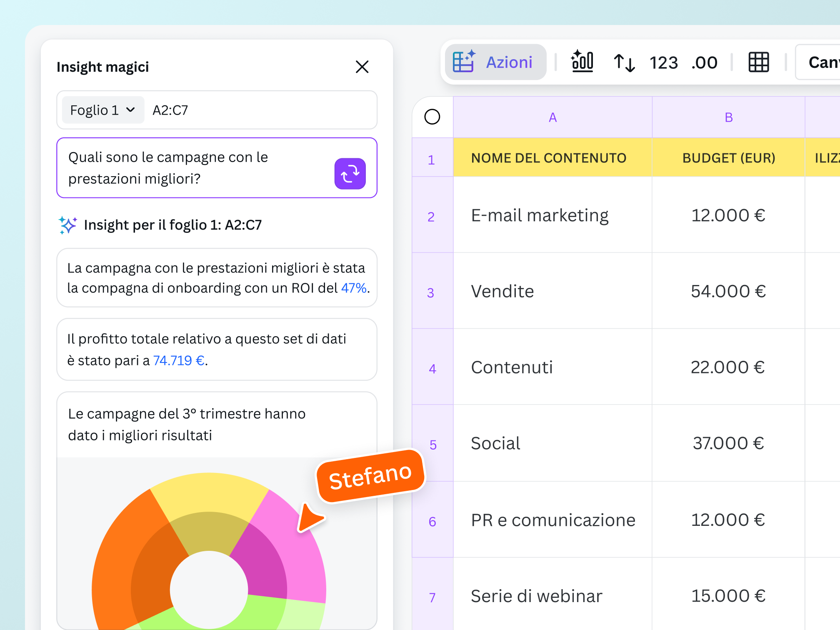Select row 4 header
Image resolution: width=840 pixels, height=630 pixels.
[x=432, y=367]
